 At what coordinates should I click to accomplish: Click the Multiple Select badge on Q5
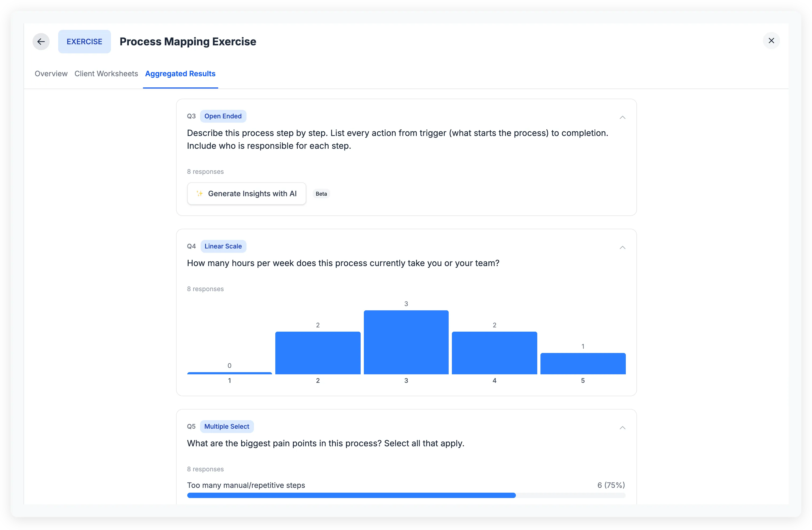click(x=226, y=426)
